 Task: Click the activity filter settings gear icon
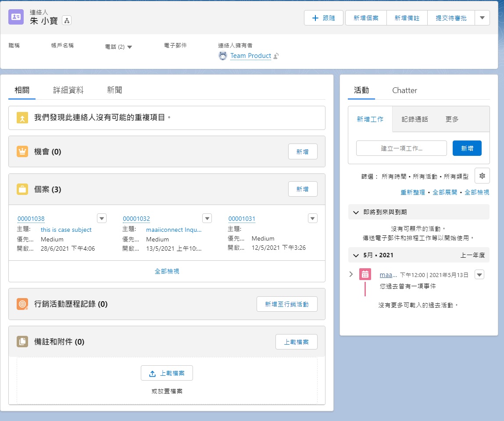[x=482, y=176]
